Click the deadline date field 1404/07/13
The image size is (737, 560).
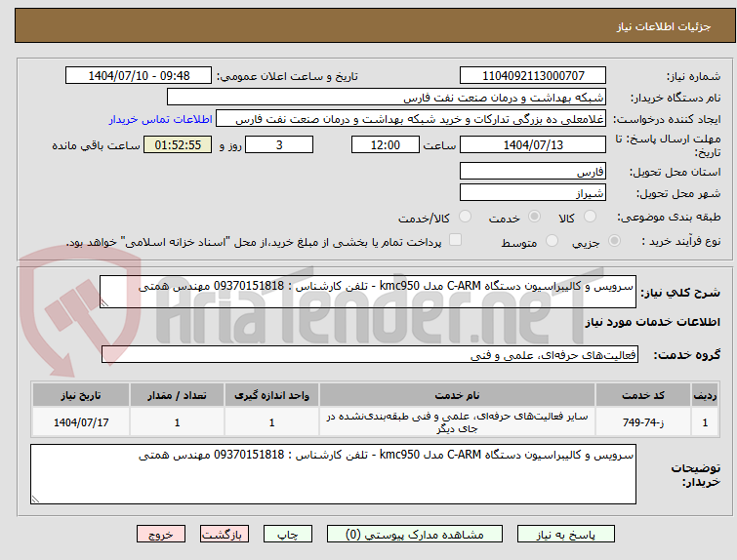[x=533, y=144]
